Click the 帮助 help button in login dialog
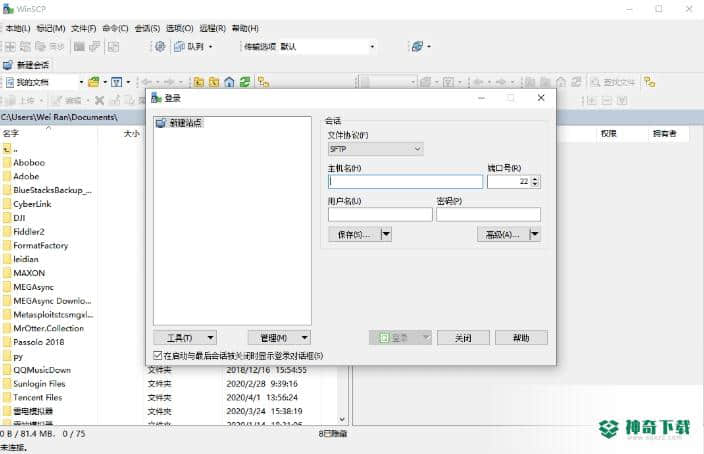Image resolution: width=704 pixels, height=454 pixels. 521,338
